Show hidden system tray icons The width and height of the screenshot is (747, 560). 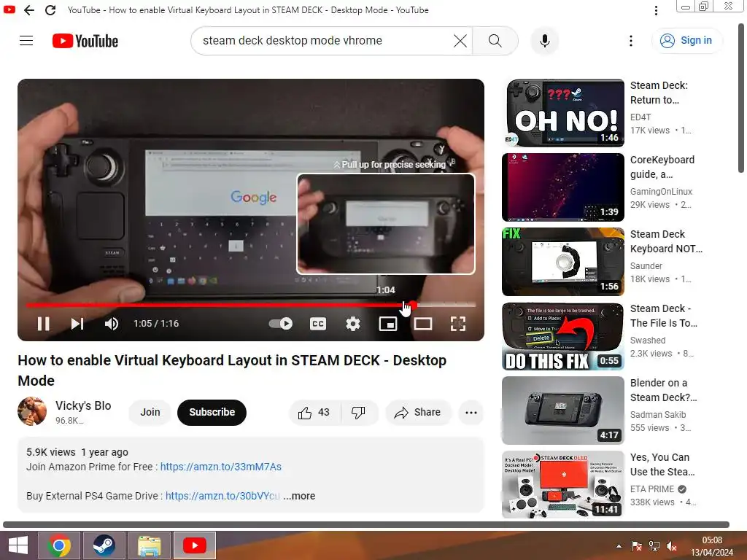[619, 546]
